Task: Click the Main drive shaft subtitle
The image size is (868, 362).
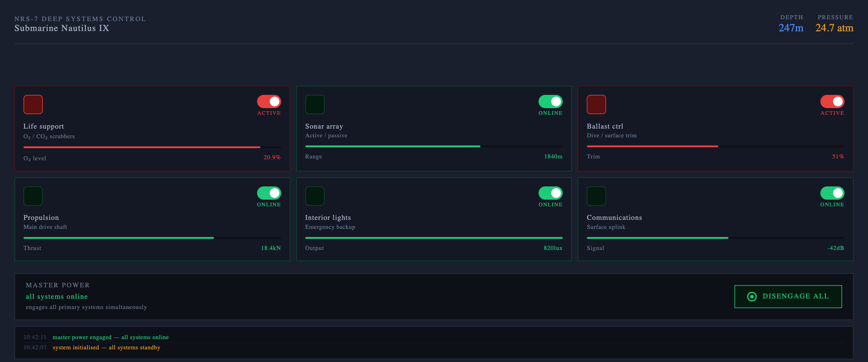Action: click(x=45, y=227)
